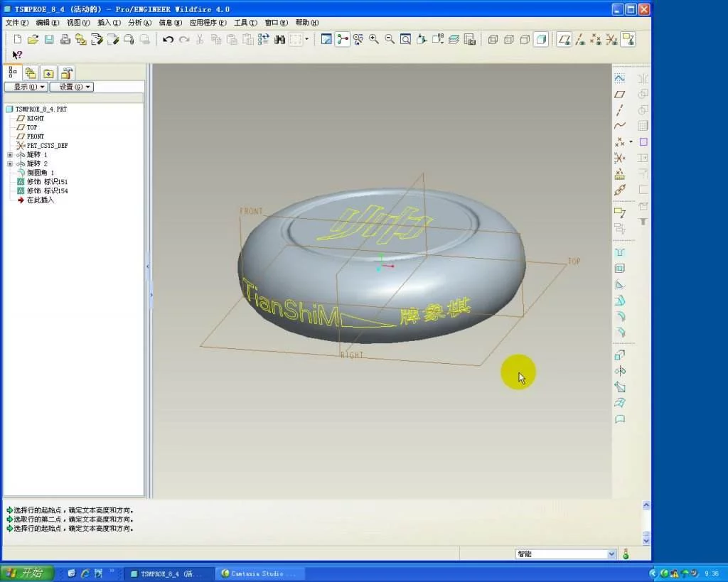Viewport: 728px width, 582px height.
Task: Open the Find binoculars tool
Action: coord(279,40)
